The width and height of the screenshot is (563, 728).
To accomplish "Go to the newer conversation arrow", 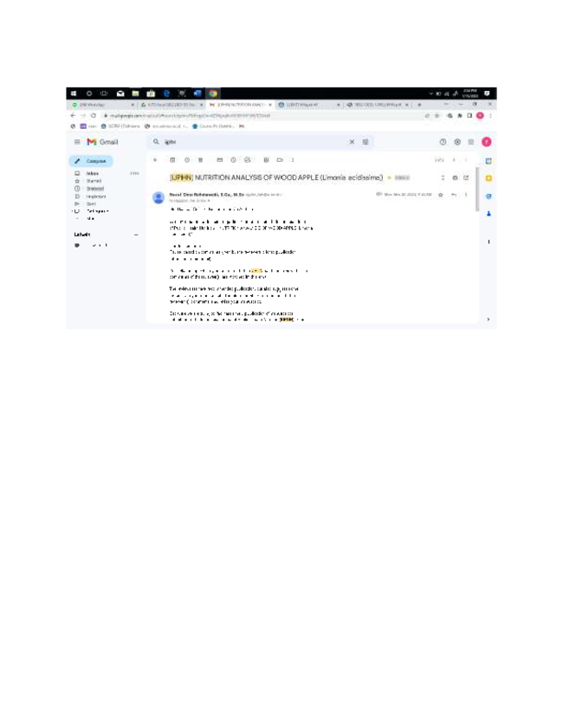I will [454, 160].
